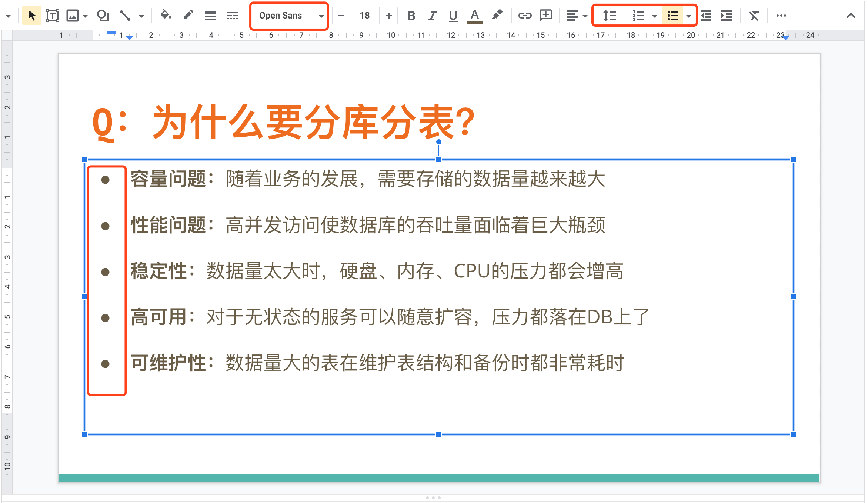868x503 pixels.
Task: Toggle italic formatting
Action: 432,16
